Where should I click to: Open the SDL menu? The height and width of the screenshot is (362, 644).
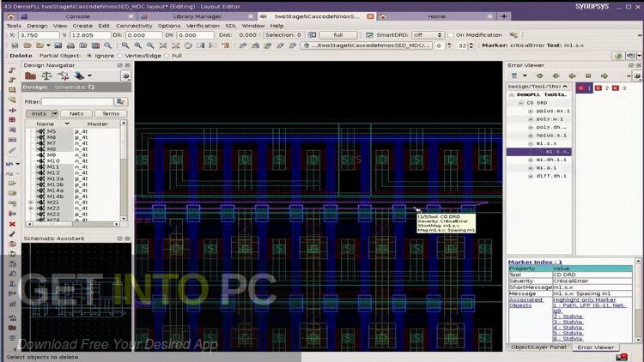231,26
